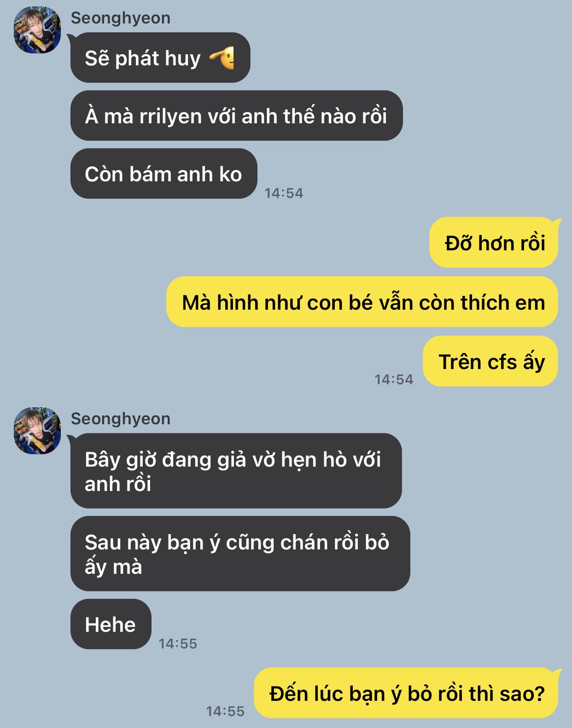Tap the saluting face emoji in the first bubble
The image size is (572, 728).
tap(222, 58)
